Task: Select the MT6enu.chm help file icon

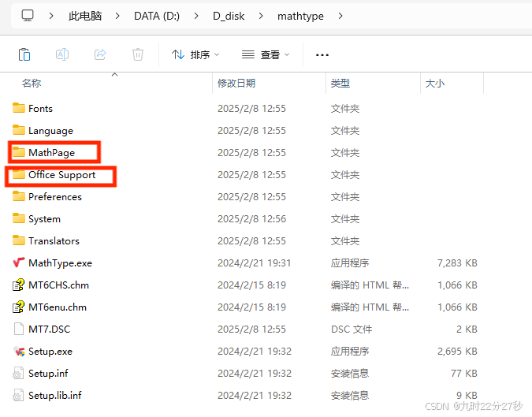Action: coord(19,307)
